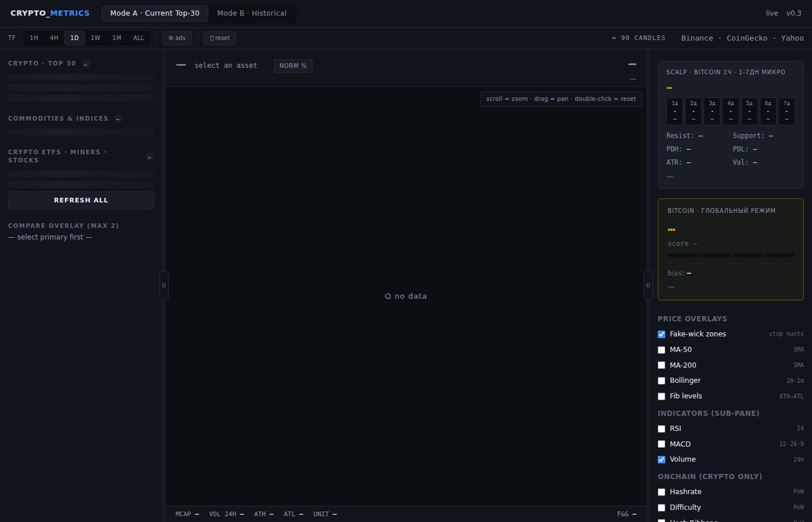Image resolution: width=812 pixels, height=522 pixels.
Task: Click the Bitcoin score segmented bar
Action: (x=731, y=255)
